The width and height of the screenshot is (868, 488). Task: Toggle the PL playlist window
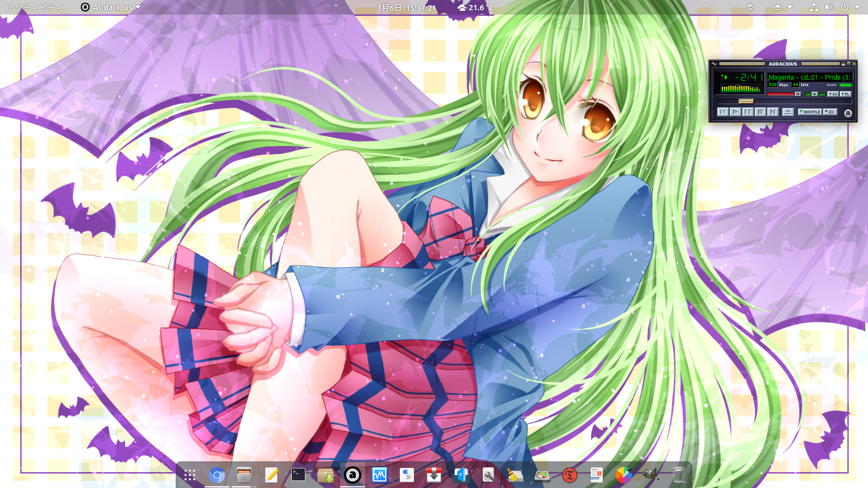846,94
